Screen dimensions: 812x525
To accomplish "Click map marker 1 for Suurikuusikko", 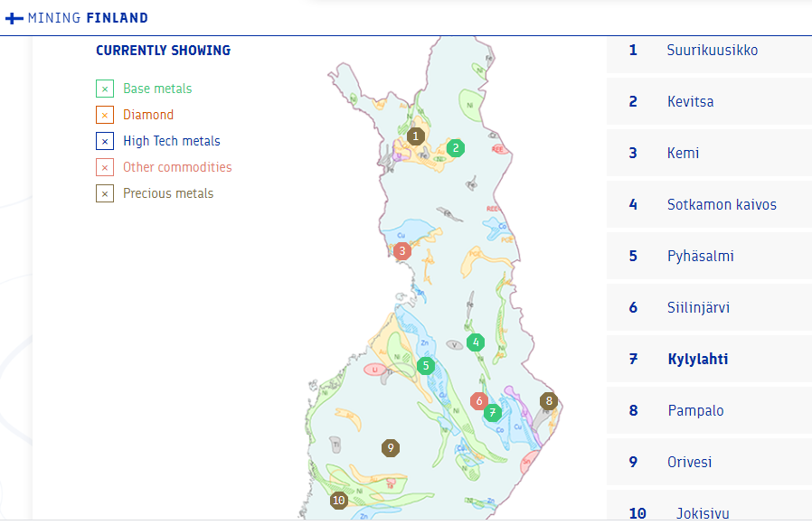I will click(415, 136).
